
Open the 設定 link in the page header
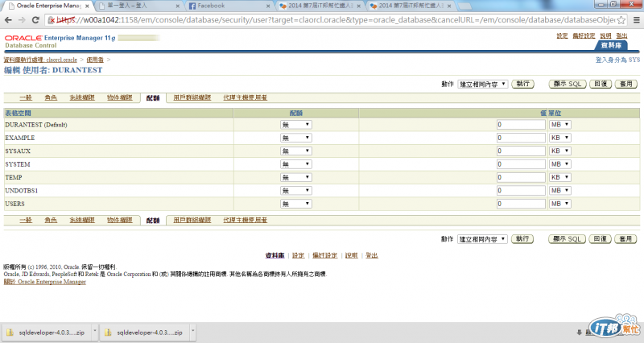562,36
